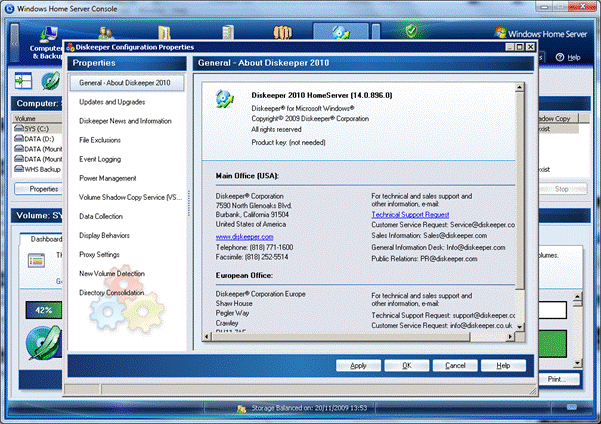Switch to the Dashboard tab

(41, 239)
